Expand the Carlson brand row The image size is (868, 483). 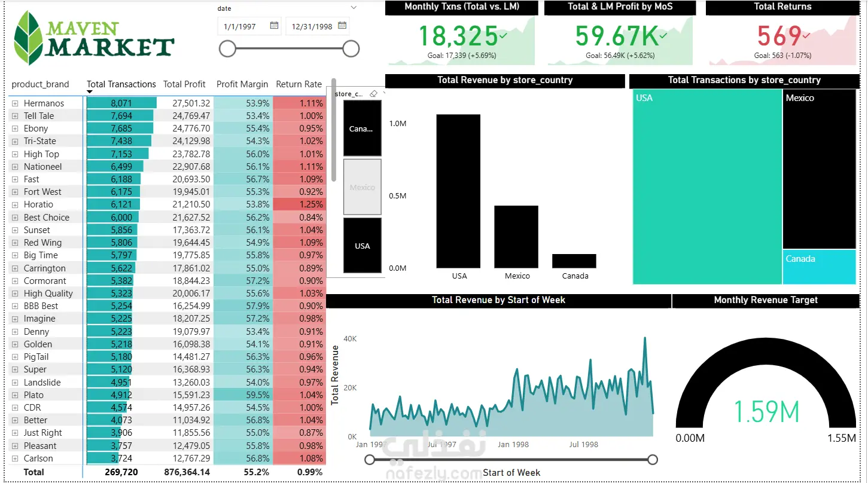pos(16,458)
